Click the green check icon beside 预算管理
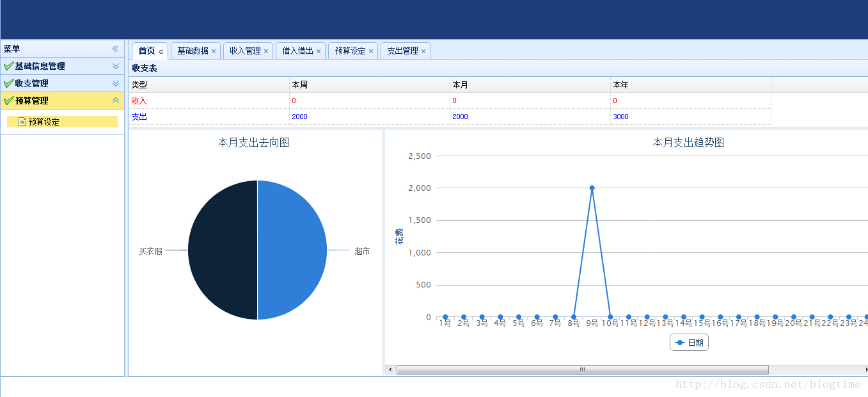Viewport: 868px width, 397px height. pos(8,101)
